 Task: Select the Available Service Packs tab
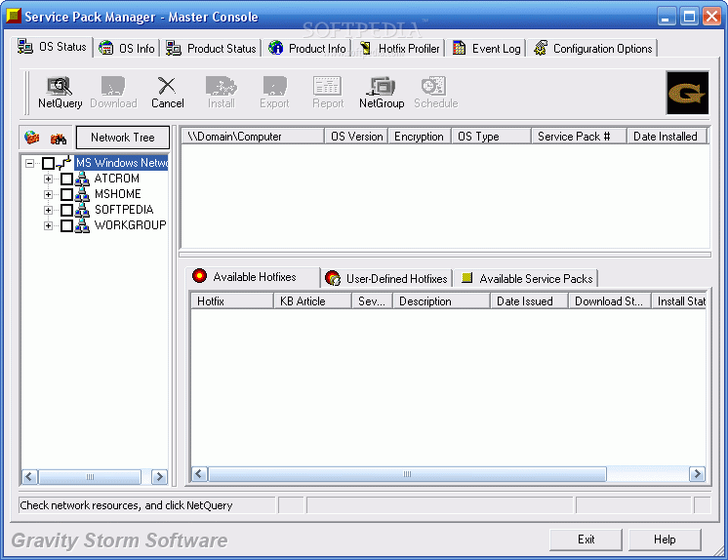pos(526,279)
